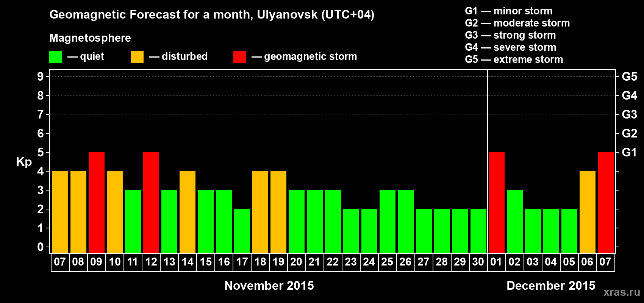
Task: Click the orange bar for December 06
Action: 588,212
